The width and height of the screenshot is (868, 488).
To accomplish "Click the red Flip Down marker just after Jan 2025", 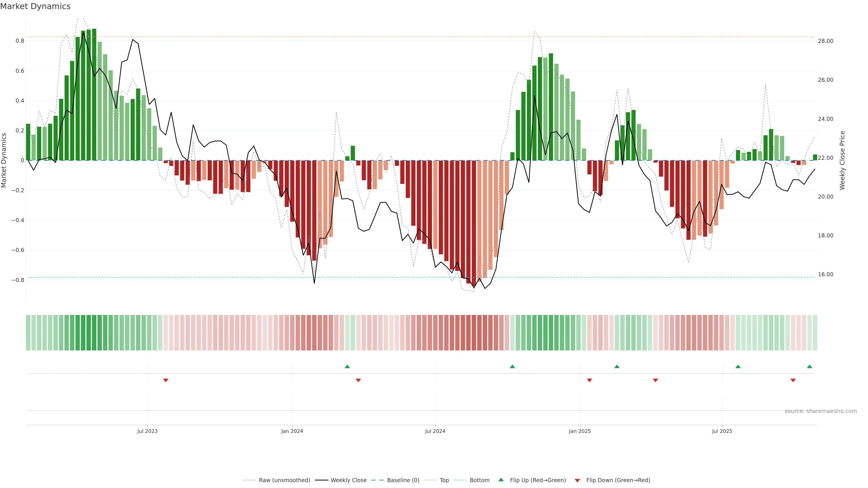I will coord(589,380).
